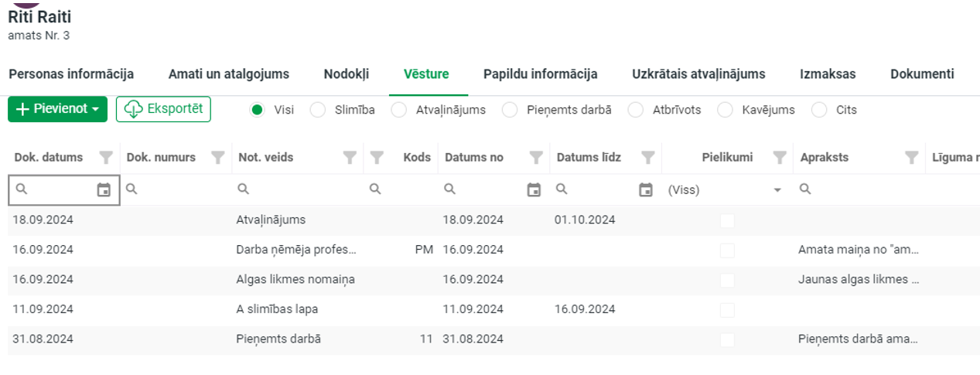The height and width of the screenshot is (375, 980).
Task: Open the (Viss) Pielikumi filter dropdown
Action: point(726,189)
